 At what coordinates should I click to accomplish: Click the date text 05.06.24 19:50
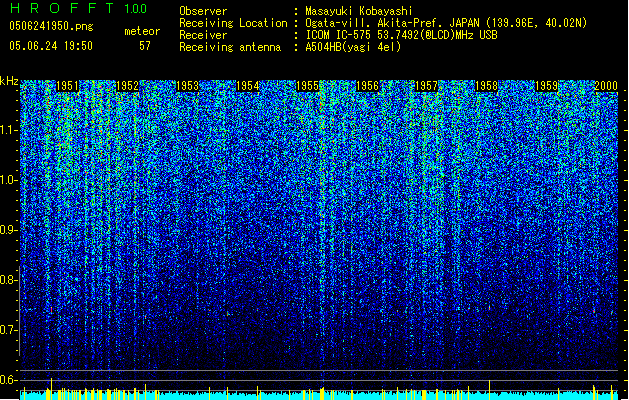51,46
